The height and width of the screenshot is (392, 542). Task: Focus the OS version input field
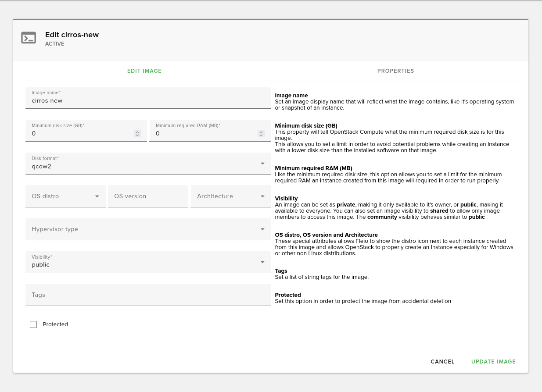tap(147, 196)
